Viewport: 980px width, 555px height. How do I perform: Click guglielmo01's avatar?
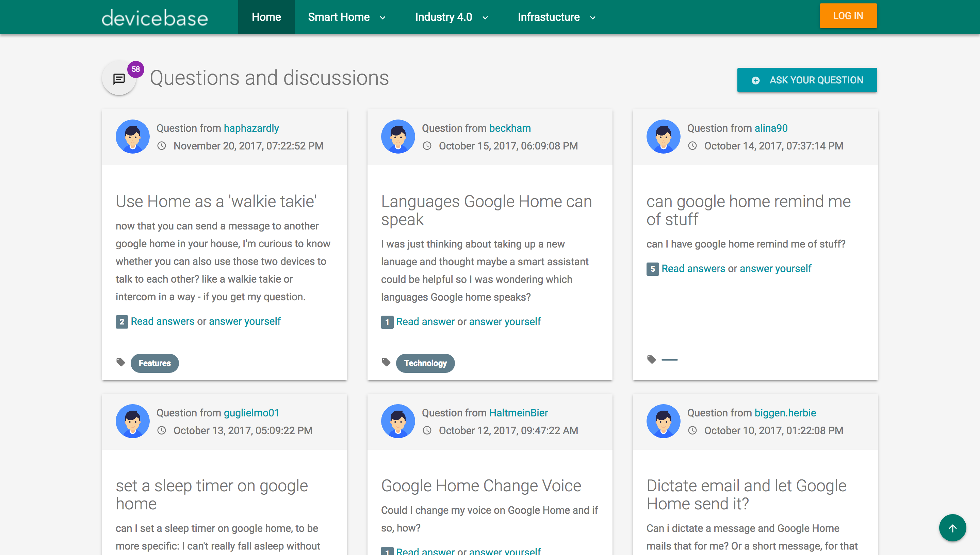click(x=133, y=421)
